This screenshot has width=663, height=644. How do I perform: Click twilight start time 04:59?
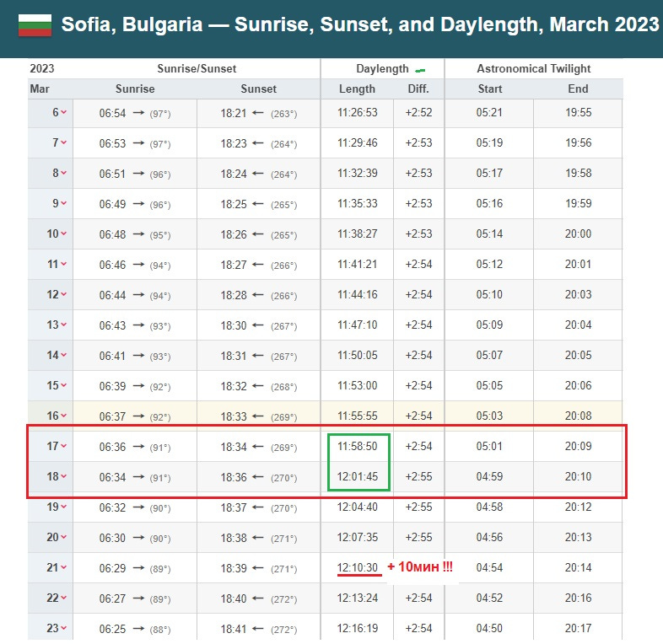pyautogui.click(x=489, y=476)
